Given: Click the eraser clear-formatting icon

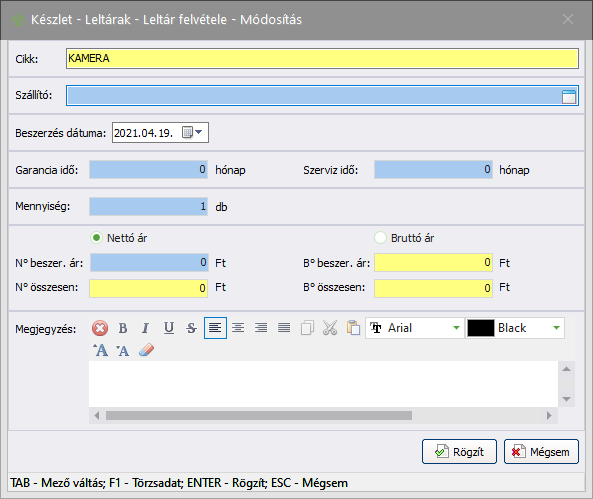Looking at the screenshot, I should pos(146,350).
